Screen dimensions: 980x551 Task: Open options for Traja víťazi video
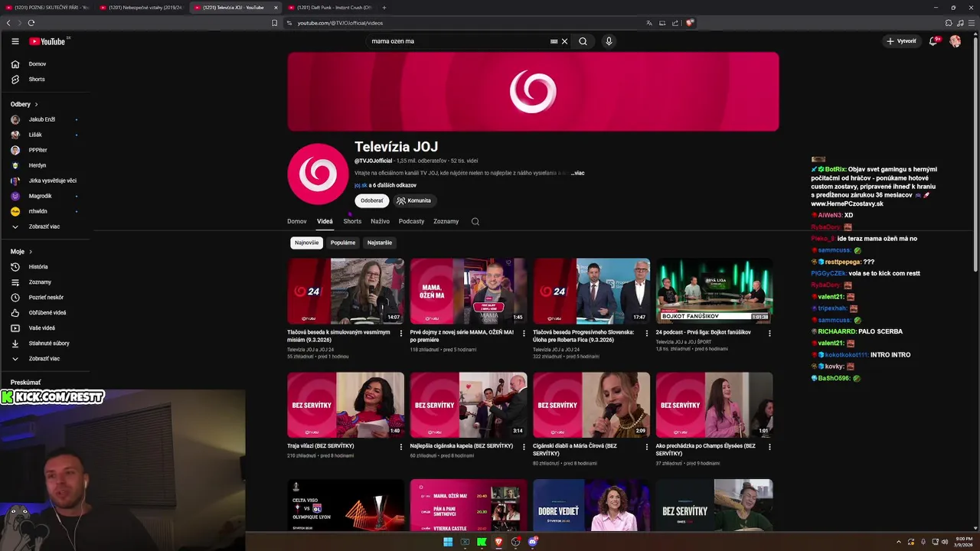pos(401,447)
